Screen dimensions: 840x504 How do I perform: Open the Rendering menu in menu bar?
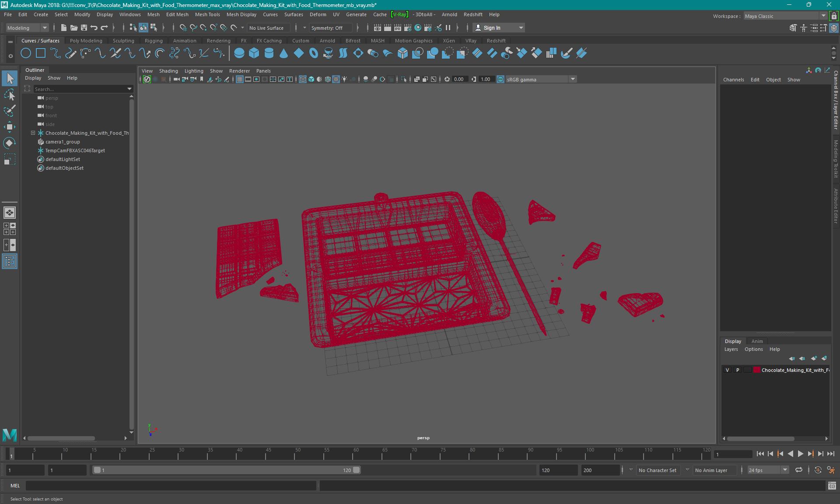coord(218,40)
